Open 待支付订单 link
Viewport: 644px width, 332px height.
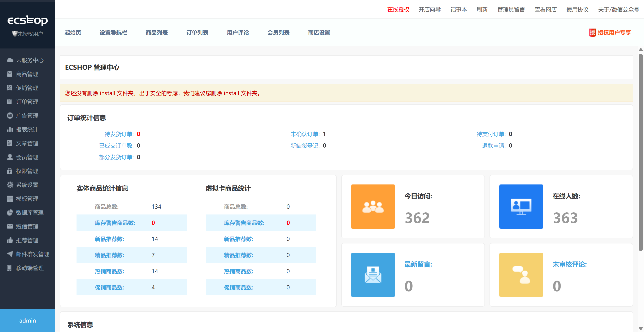pyautogui.click(x=491, y=134)
